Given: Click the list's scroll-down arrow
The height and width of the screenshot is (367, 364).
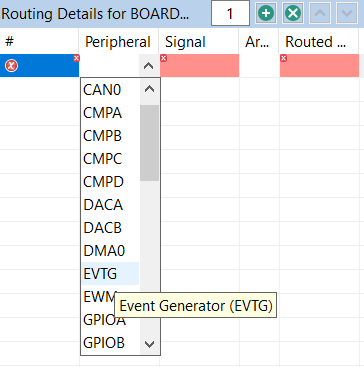Looking at the screenshot, I should [149, 343].
